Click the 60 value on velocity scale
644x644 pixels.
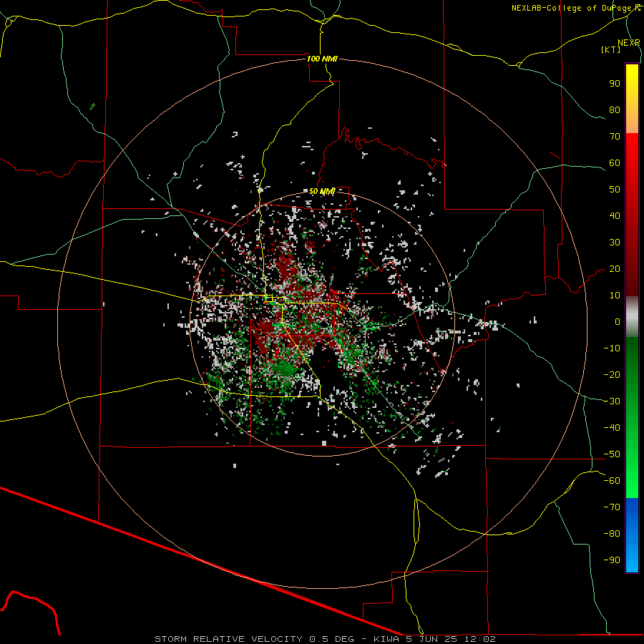(x=615, y=163)
